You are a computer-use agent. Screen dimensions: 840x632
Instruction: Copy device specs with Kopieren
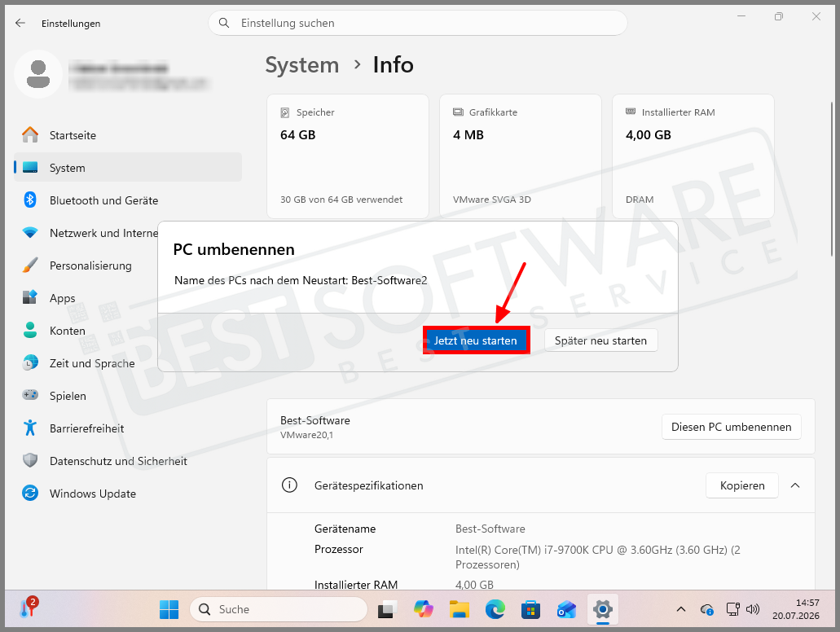742,485
